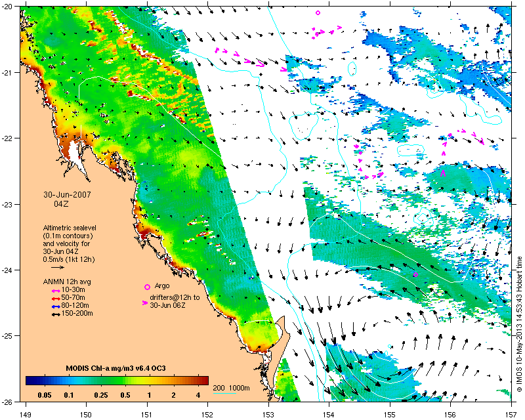
Task: Click the cyan isobath line sample under 200 1000m
Action: 224,393
